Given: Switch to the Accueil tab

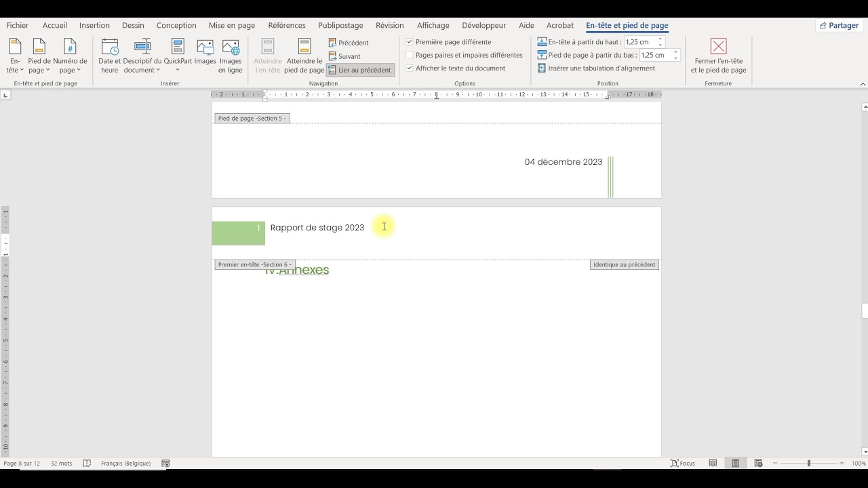Looking at the screenshot, I should (x=55, y=26).
